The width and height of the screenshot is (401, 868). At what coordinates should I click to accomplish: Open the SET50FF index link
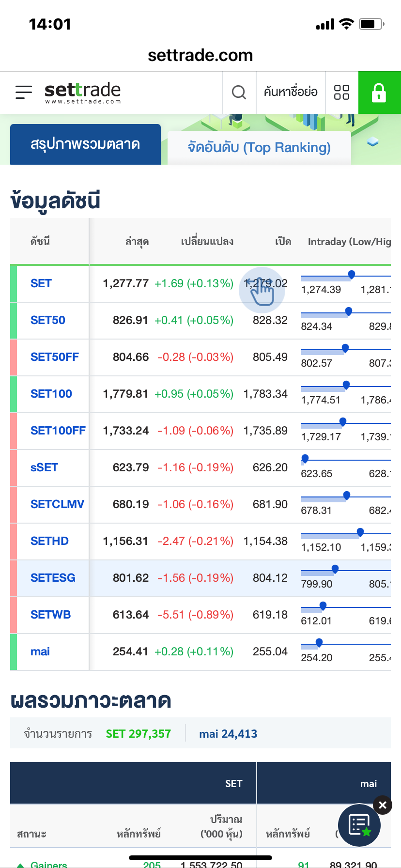click(x=55, y=357)
